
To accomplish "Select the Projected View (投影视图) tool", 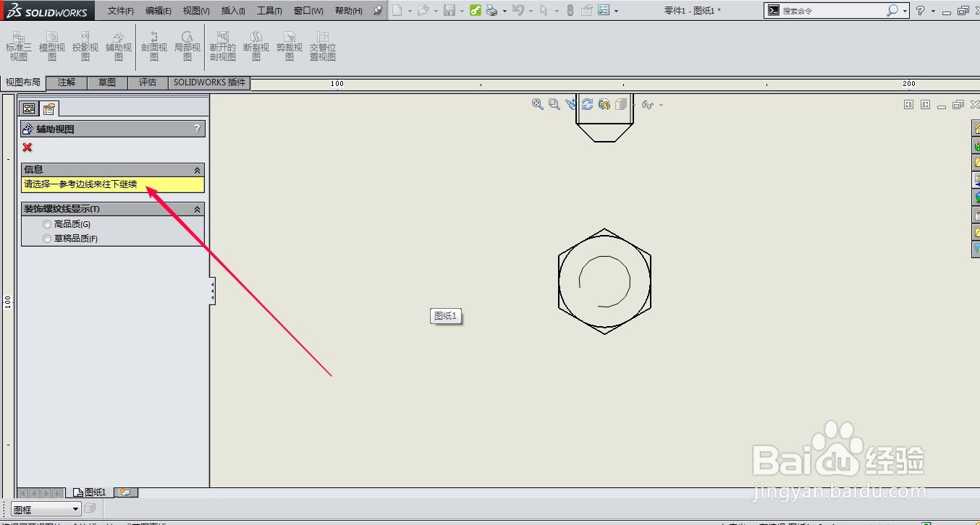I will click(x=85, y=46).
